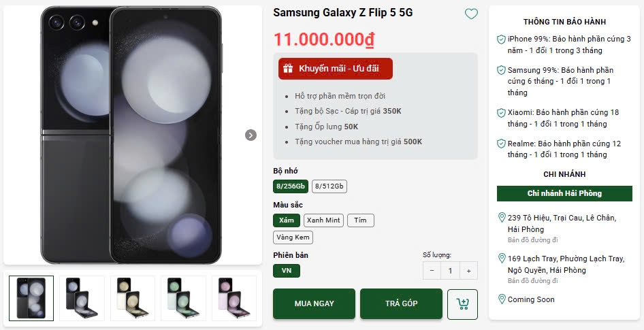This screenshot has height=330, width=644.
Task: Click location pin for 239 Tô Hiệu
Action: click(x=502, y=218)
